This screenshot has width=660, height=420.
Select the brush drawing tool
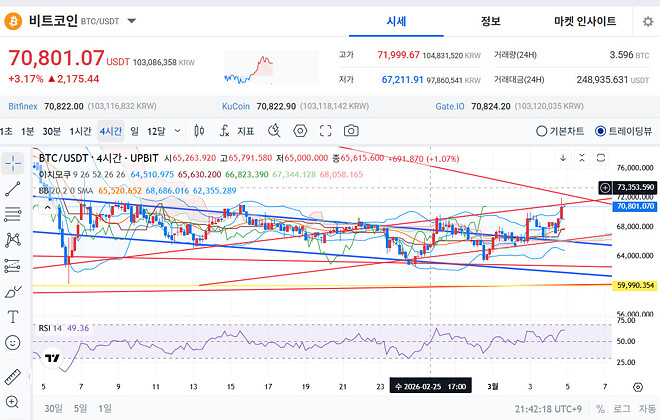coord(13,291)
